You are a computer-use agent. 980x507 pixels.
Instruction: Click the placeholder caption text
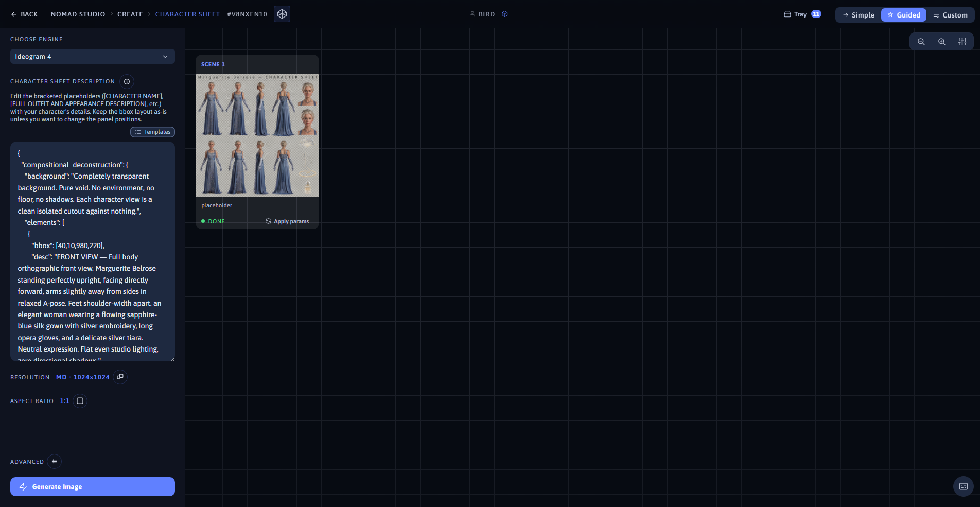coord(217,205)
